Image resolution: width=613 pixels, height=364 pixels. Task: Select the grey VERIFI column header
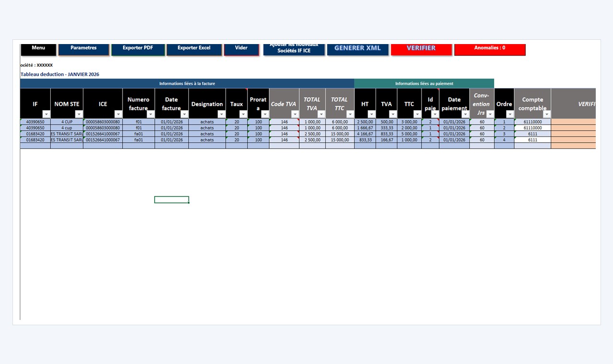(573, 103)
